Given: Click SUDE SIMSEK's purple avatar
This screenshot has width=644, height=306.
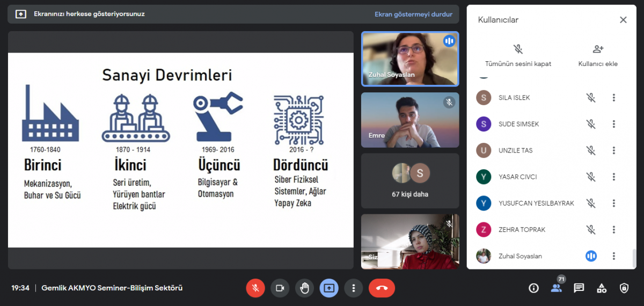Looking at the screenshot, I should [484, 124].
